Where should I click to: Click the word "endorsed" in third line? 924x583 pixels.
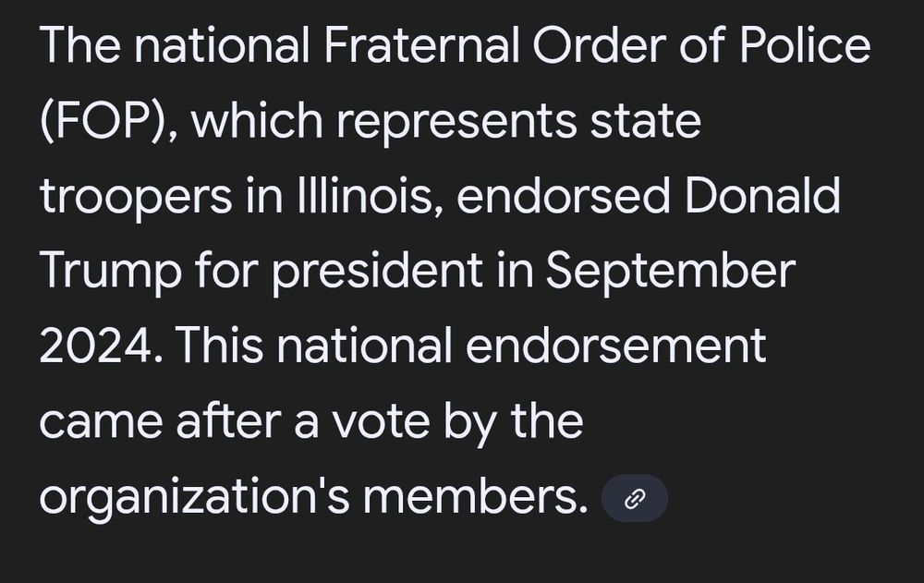click(x=564, y=196)
